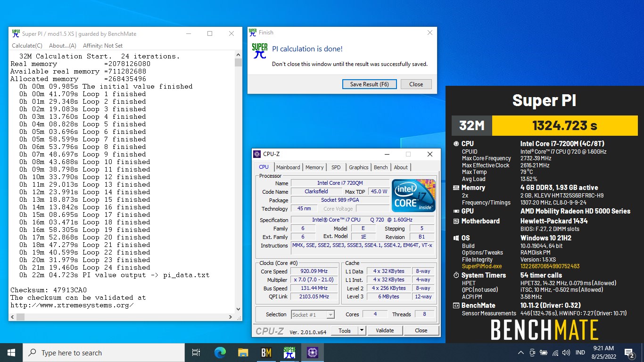Click Affinity: Not Set menu item

103,46
